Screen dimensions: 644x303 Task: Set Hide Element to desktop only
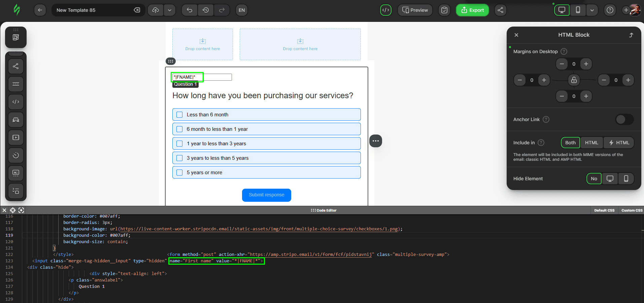(610, 179)
